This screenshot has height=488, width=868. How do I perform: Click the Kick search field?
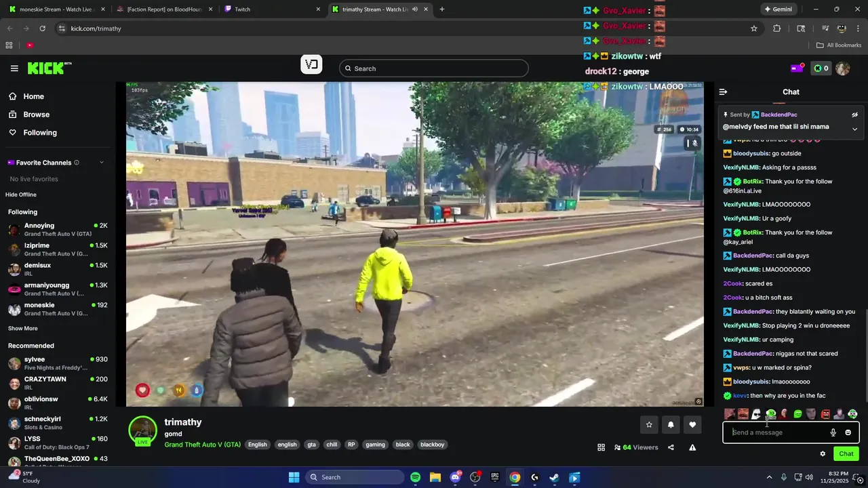click(x=434, y=68)
